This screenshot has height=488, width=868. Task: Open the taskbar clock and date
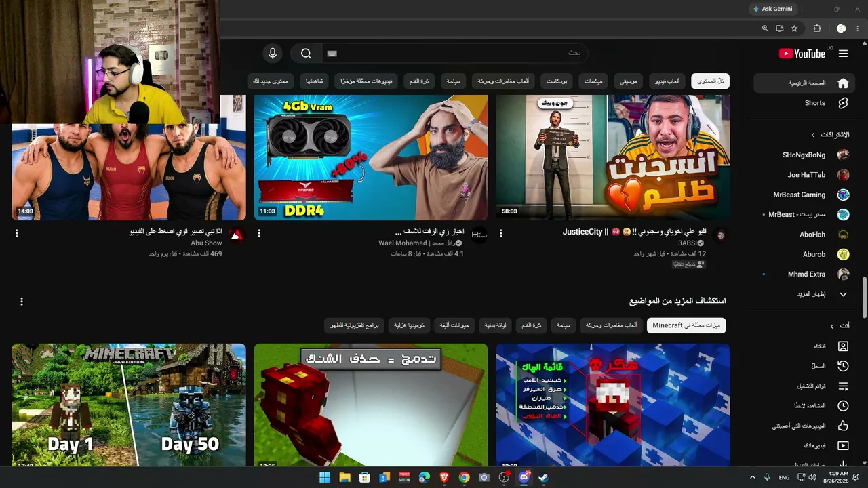(x=837, y=477)
